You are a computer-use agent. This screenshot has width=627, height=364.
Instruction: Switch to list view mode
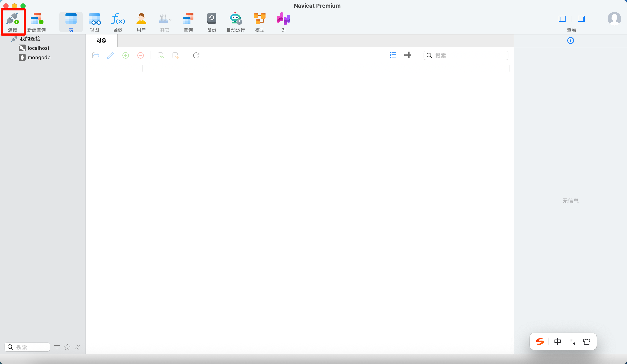coord(393,55)
